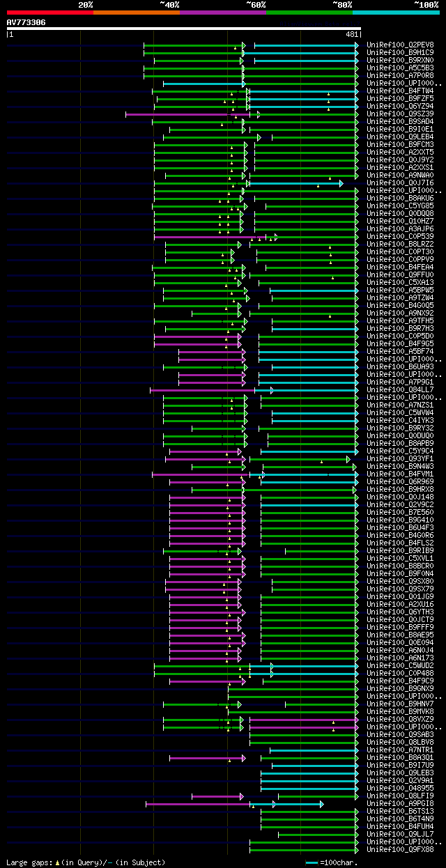Open the UniRef100_C5WUD2 record
446x868 pixels.
pyautogui.click(x=400, y=665)
